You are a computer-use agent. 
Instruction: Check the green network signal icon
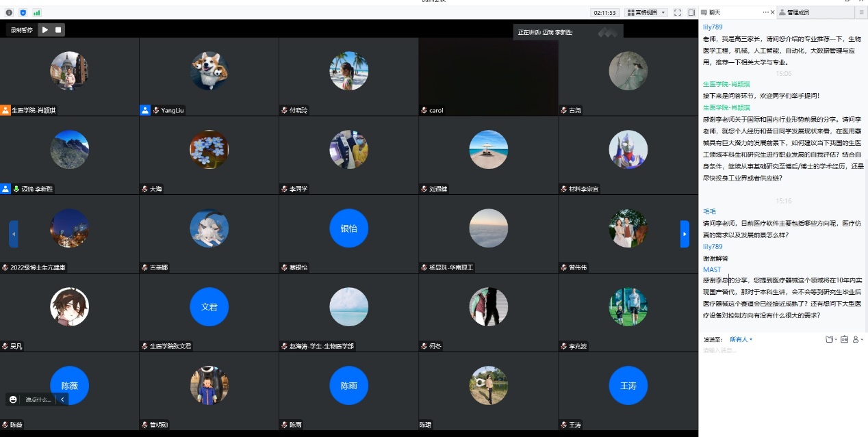(x=36, y=12)
